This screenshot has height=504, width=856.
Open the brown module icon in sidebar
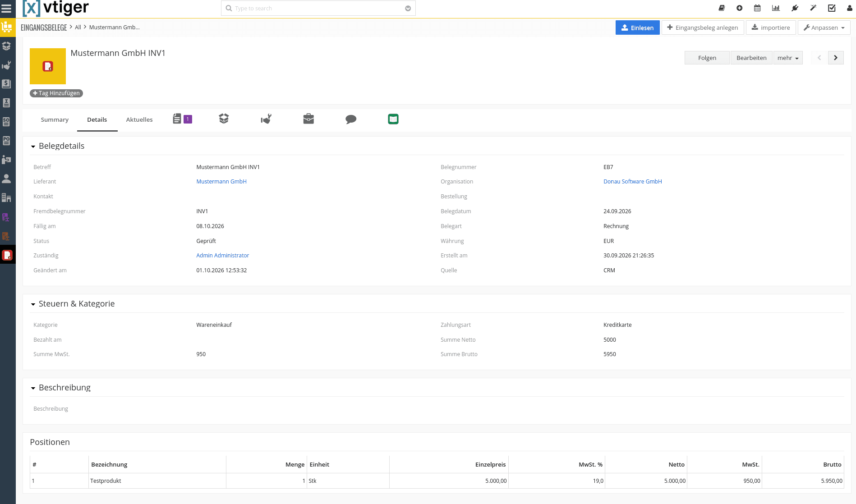tap(6, 236)
